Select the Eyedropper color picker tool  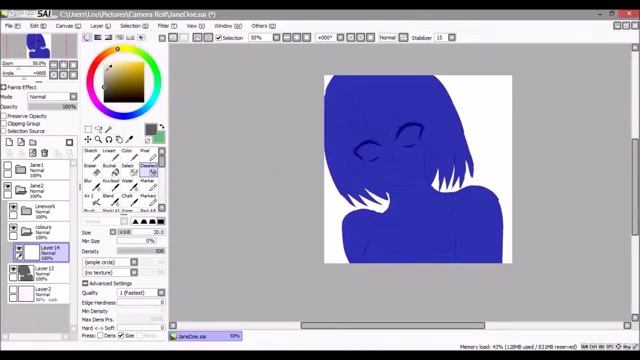[129, 140]
